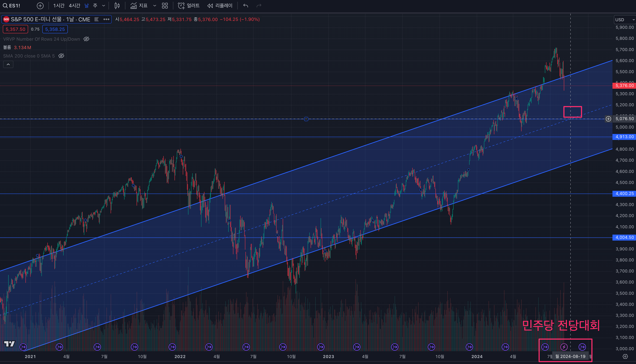Start bar replay with 리플레이 button
This screenshot has width=636, height=364.
(x=220, y=5)
